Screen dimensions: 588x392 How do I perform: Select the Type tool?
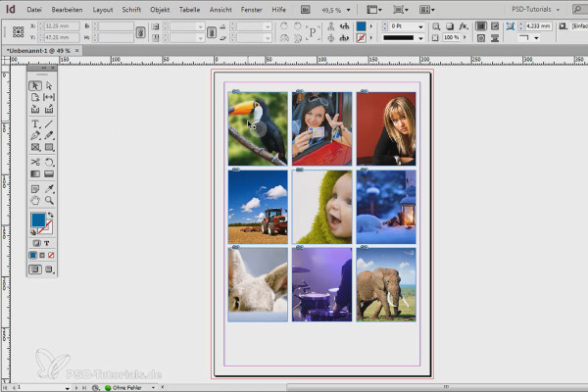coord(35,123)
